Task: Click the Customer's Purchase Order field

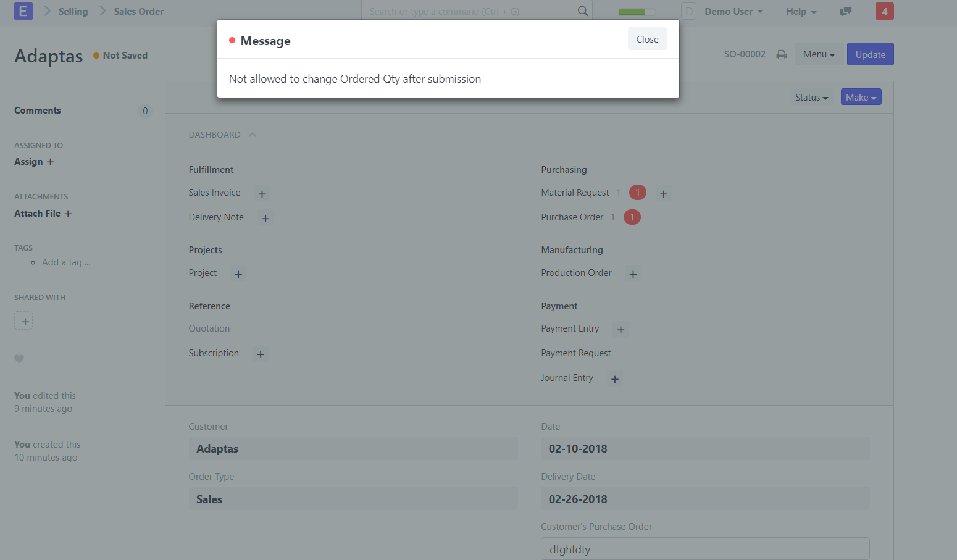Action: [705, 549]
